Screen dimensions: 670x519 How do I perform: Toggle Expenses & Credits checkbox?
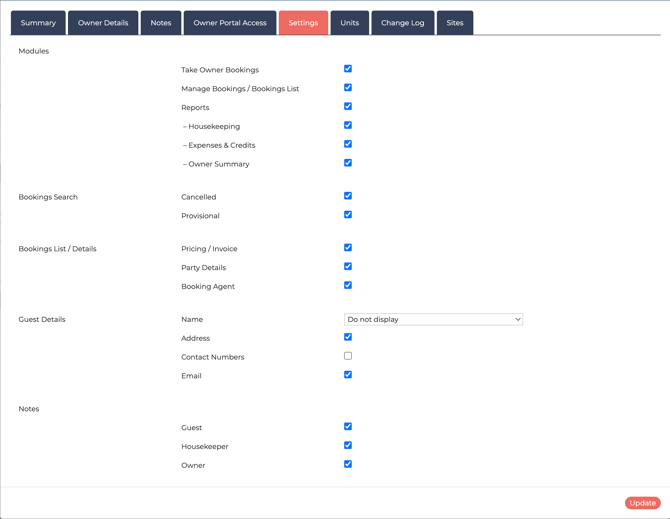pyautogui.click(x=348, y=144)
